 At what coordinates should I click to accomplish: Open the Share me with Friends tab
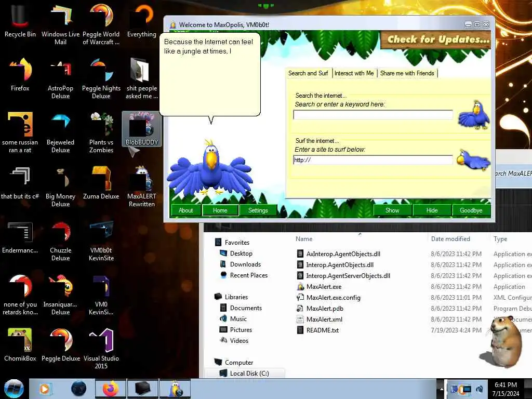pos(407,73)
